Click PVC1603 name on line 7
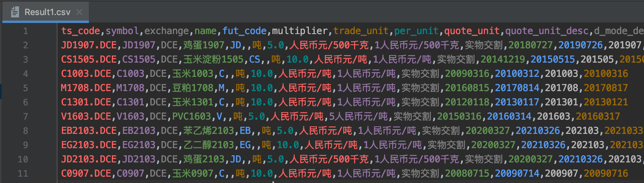The width and height of the screenshot is (644, 183). tap(191, 116)
